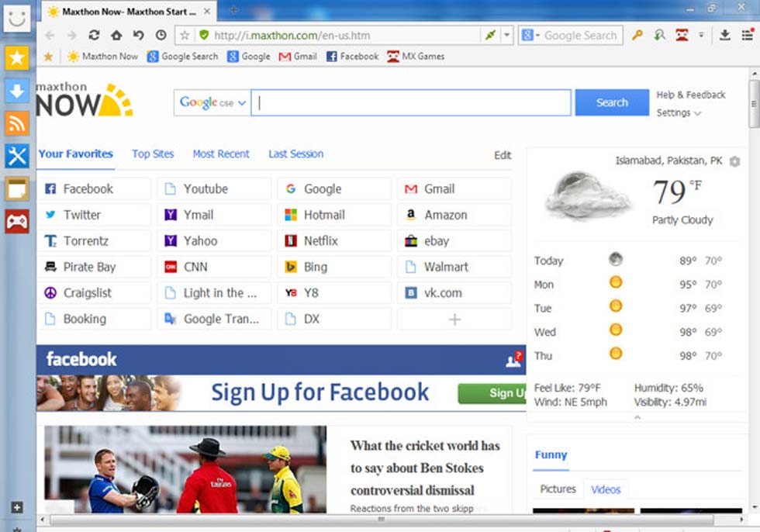
Task: Toggle the lightning core mode switch icon
Action: (490, 35)
